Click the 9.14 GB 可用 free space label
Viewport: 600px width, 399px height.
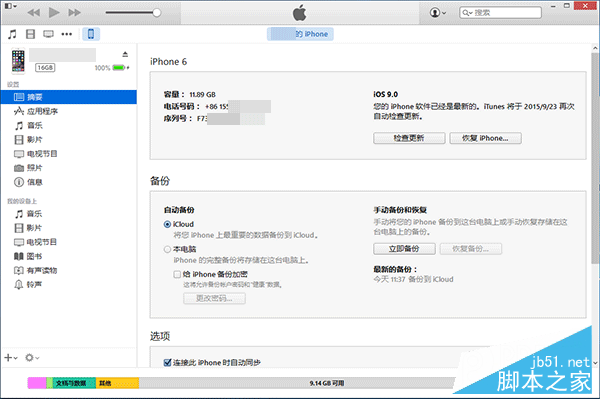click(x=327, y=383)
